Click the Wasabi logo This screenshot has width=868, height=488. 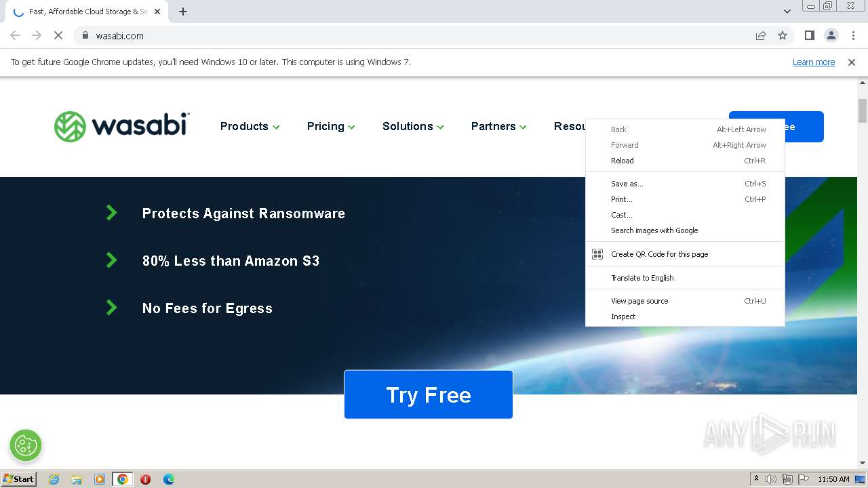(x=121, y=127)
